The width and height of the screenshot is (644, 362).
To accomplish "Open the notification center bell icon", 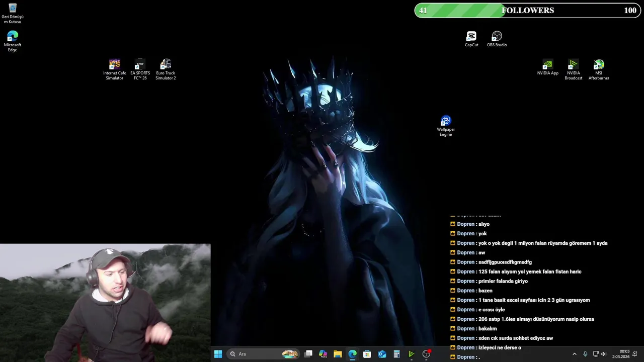I will (635, 354).
